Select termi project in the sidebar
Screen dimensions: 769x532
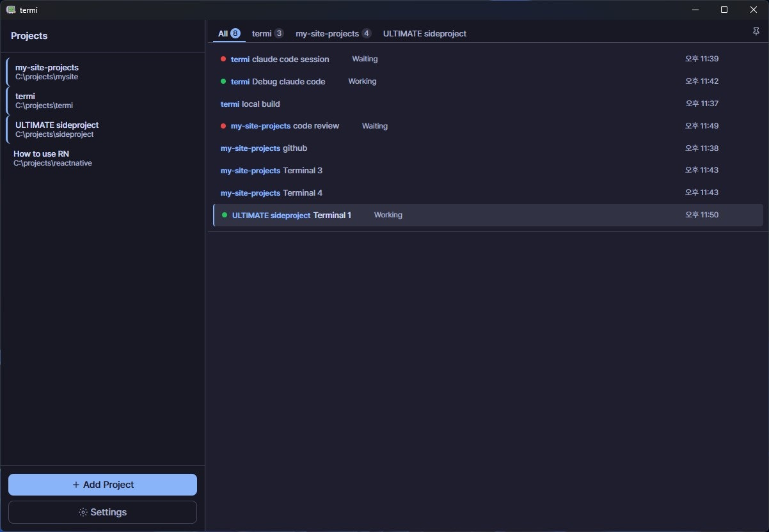44,100
